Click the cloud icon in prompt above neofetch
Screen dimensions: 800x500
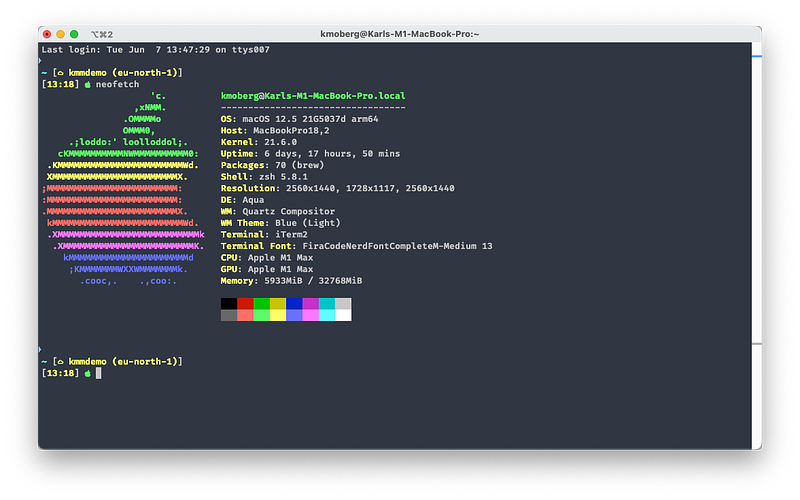point(60,73)
